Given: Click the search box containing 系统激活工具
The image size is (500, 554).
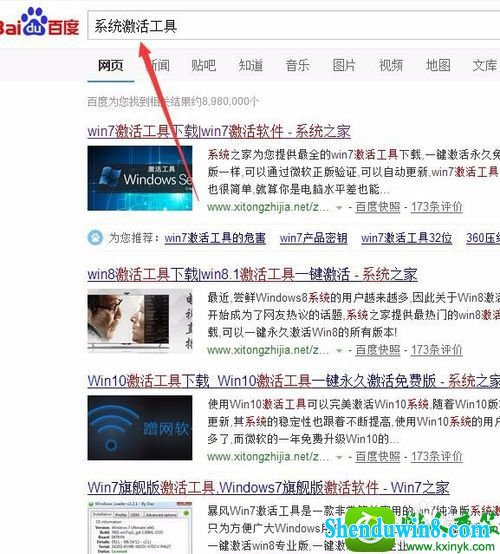Looking at the screenshot, I should (x=294, y=25).
